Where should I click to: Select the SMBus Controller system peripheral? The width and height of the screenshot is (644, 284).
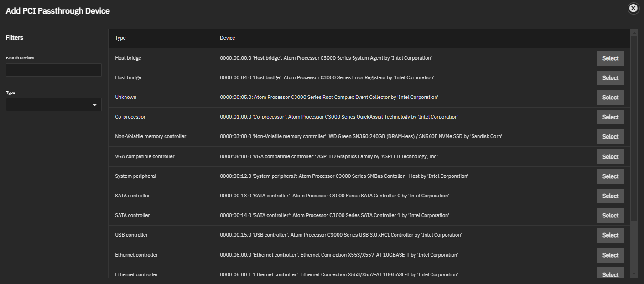point(610,176)
